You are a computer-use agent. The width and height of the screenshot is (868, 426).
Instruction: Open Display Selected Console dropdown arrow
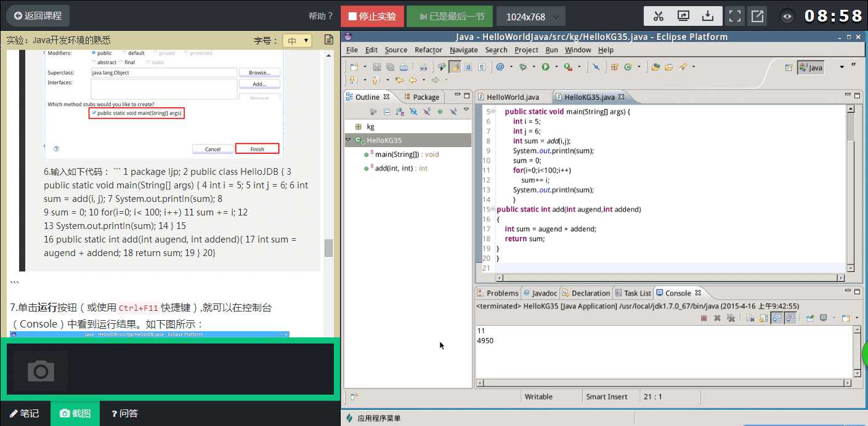[x=834, y=318]
